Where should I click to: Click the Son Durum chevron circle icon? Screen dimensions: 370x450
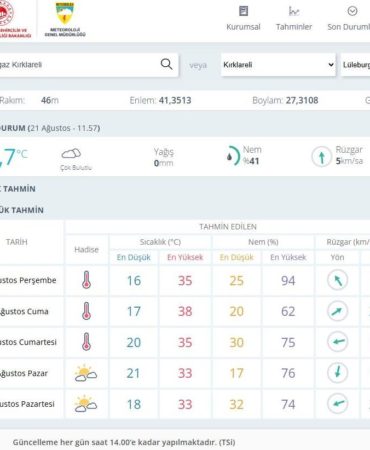(352, 11)
